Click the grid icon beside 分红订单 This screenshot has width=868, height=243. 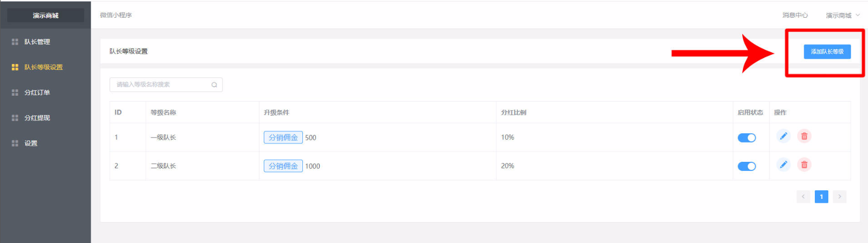coord(15,92)
